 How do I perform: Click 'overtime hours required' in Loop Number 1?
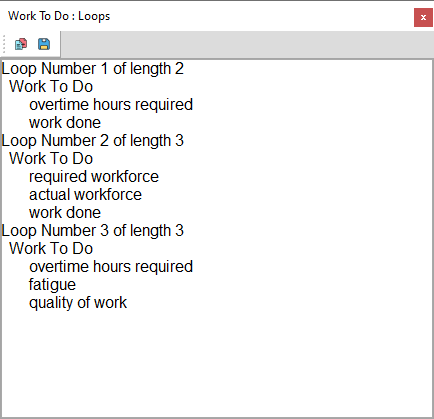(x=111, y=105)
